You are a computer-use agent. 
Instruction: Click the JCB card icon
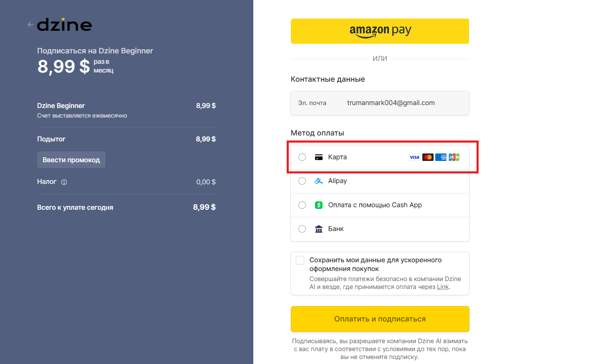pyautogui.click(x=454, y=157)
